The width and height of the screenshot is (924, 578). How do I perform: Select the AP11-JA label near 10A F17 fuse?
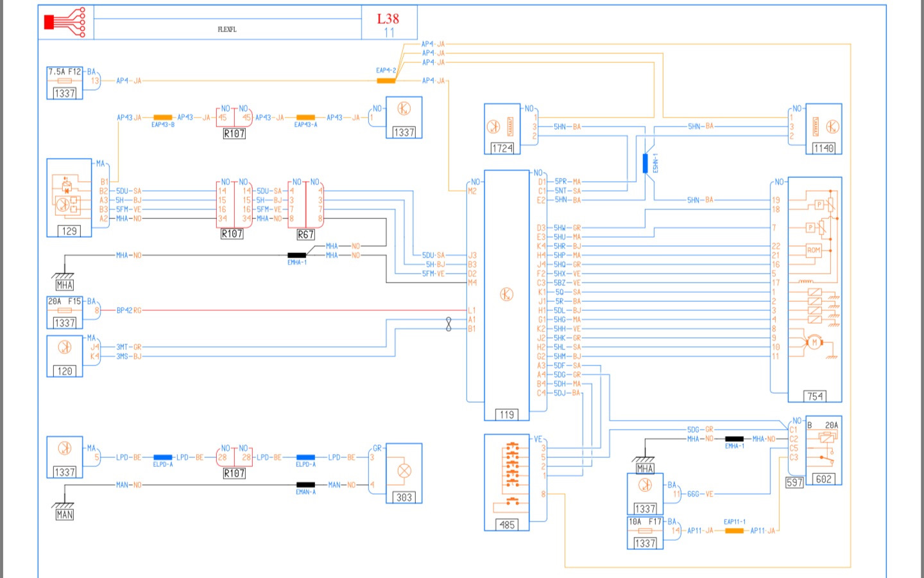click(700, 530)
